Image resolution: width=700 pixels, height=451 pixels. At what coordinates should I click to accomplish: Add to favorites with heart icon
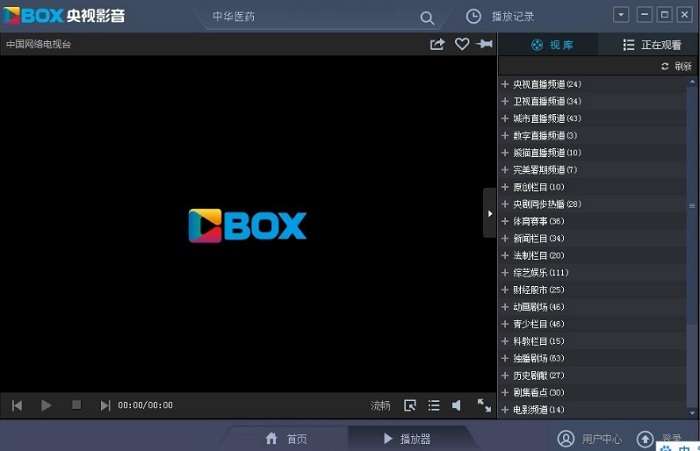(x=462, y=44)
